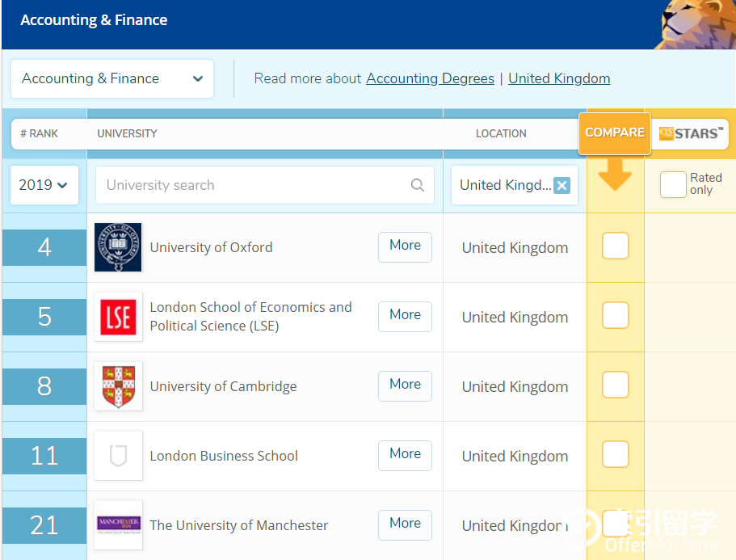
Task: Open the University of Oxford name link
Action: coord(211,247)
